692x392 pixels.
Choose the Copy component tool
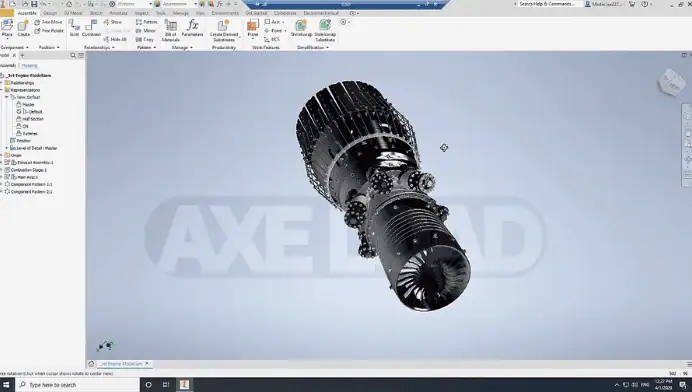[145, 40]
